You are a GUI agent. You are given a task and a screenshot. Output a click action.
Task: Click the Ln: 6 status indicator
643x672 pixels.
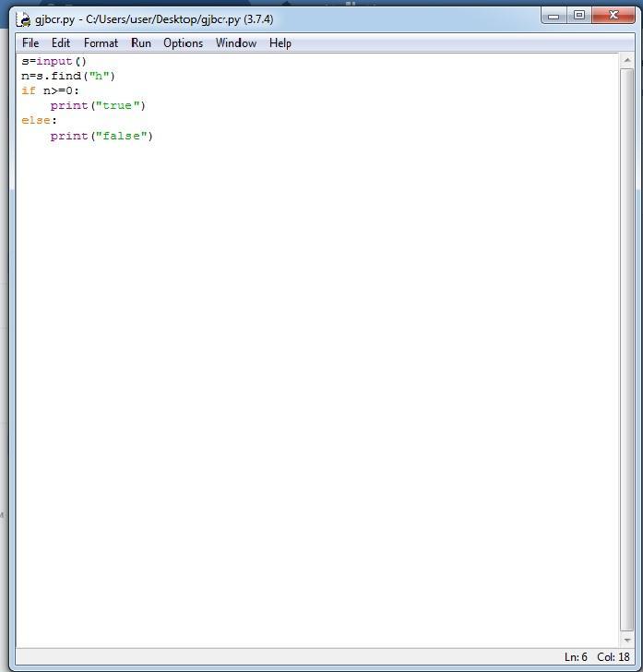(x=576, y=657)
